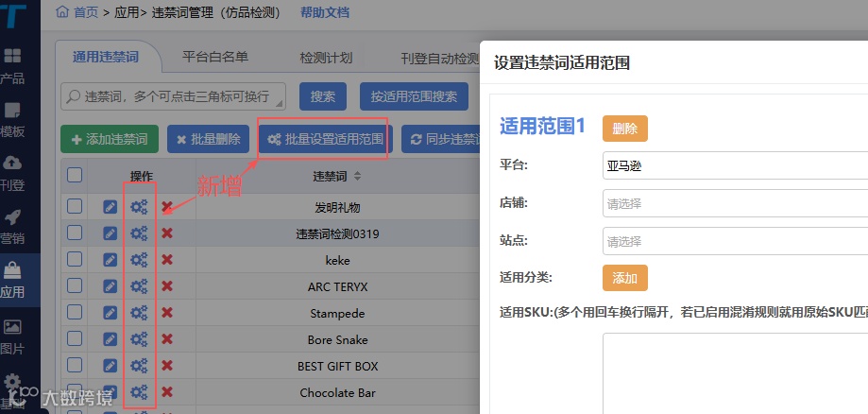Check the 发明礼物 row checkbox
This screenshot has width=868, height=414.
point(75,207)
